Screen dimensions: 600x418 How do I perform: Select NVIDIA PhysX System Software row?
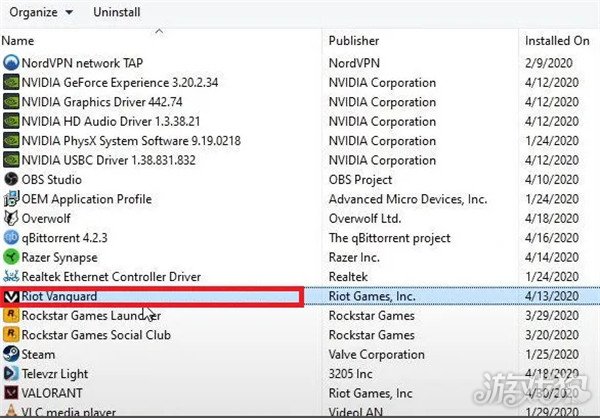pyautogui.click(x=131, y=141)
